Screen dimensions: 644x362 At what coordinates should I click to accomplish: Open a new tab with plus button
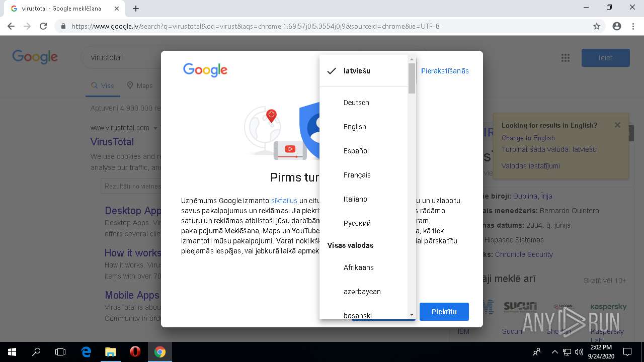point(136,9)
